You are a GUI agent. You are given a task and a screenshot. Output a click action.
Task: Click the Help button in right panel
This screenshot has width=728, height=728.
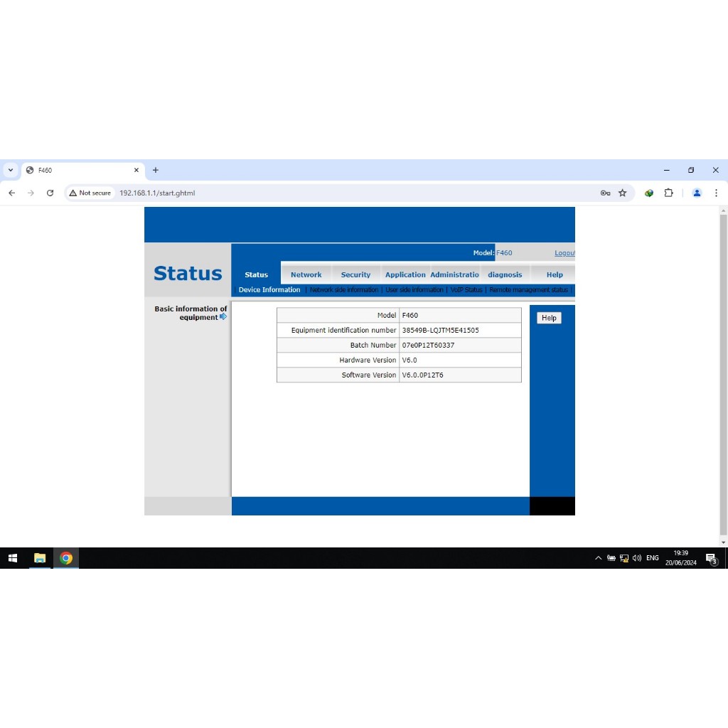click(x=549, y=318)
